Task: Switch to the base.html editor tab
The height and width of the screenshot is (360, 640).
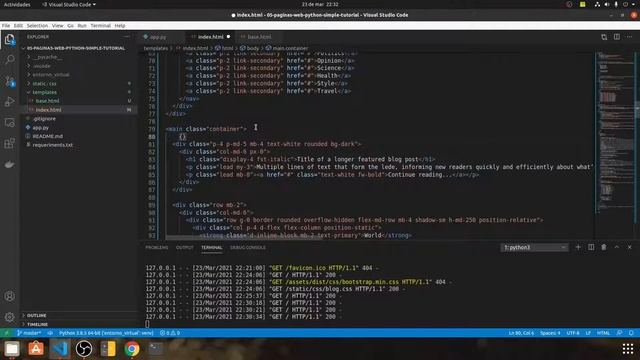Action: (x=259, y=37)
